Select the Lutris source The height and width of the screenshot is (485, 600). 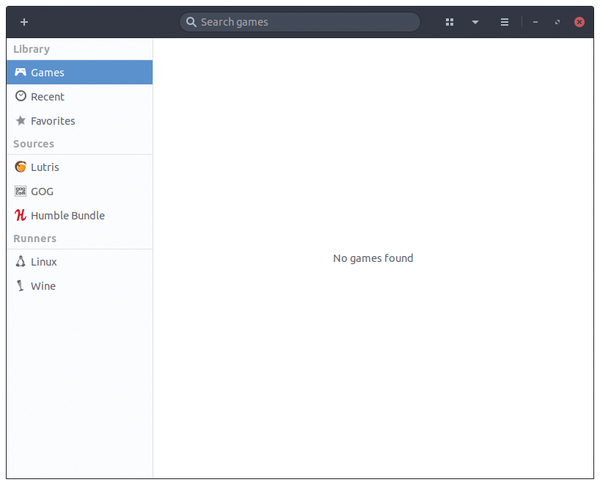(x=80, y=167)
